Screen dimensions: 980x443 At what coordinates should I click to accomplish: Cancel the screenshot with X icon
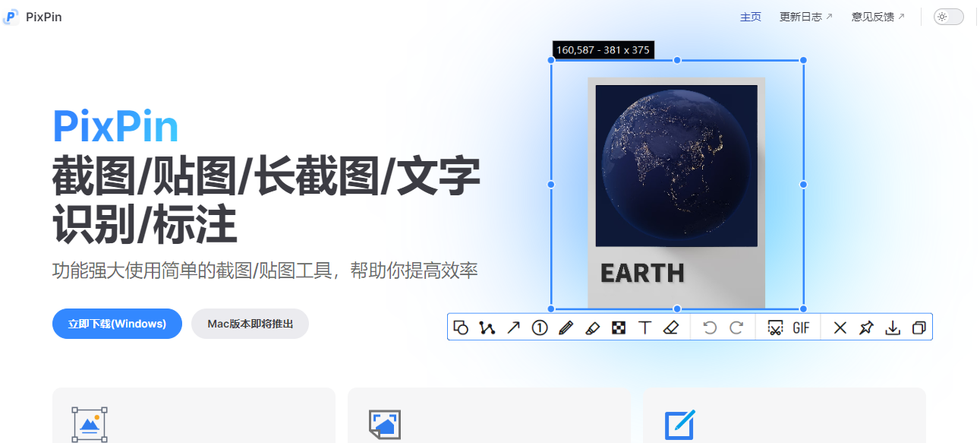[x=840, y=328]
